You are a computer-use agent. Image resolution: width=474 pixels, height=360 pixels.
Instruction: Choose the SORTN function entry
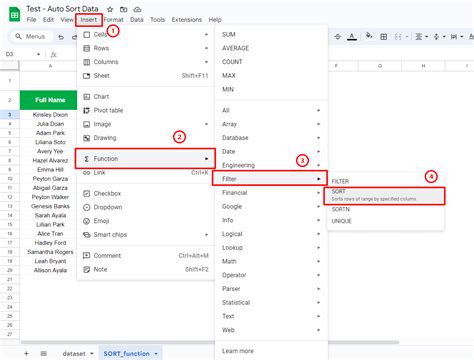[386, 209]
